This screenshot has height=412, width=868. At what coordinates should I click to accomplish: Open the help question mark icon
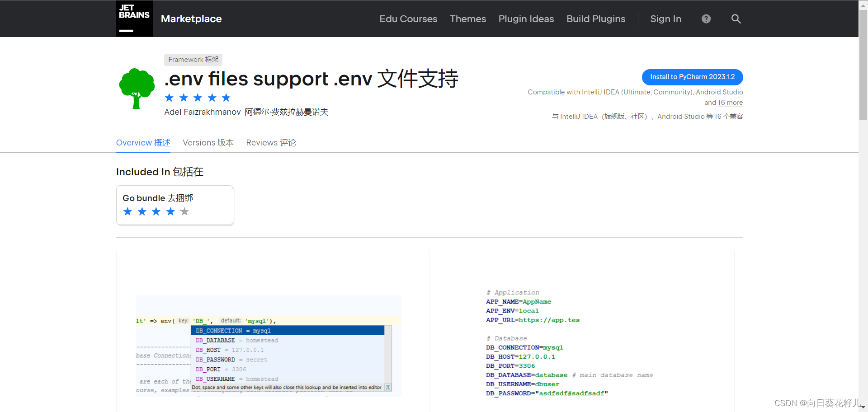(x=706, y=19)
